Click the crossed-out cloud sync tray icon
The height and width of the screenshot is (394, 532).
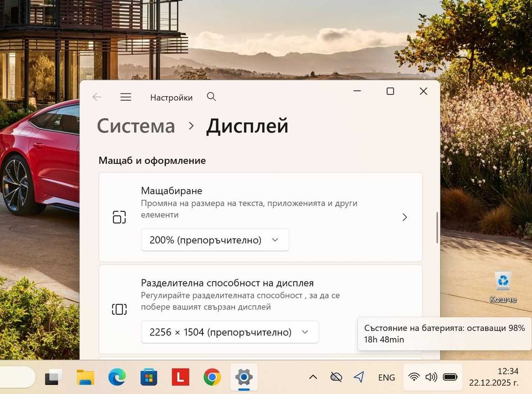[x=336, y=377]
